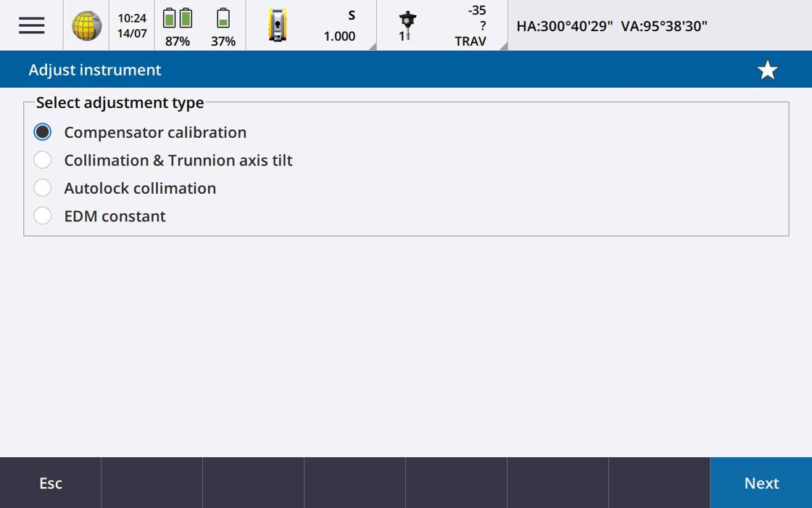Choose Collimation & Trunnion axis tilt option
Viewport: 812px width, 508px height.
tap(43, 160)
